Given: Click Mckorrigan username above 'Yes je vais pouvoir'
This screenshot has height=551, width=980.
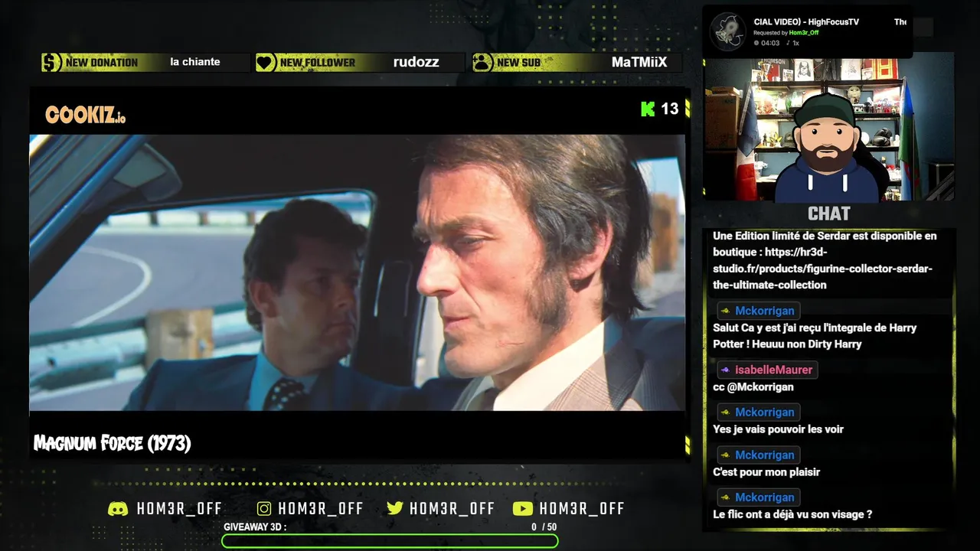Looking at the screenshot, I should tap(764, 412).
